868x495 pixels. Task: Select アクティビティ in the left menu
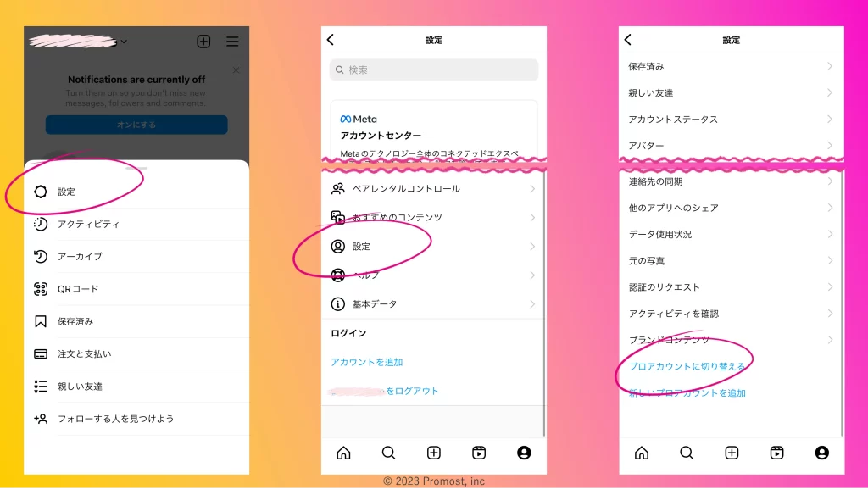tap(88, 225)
